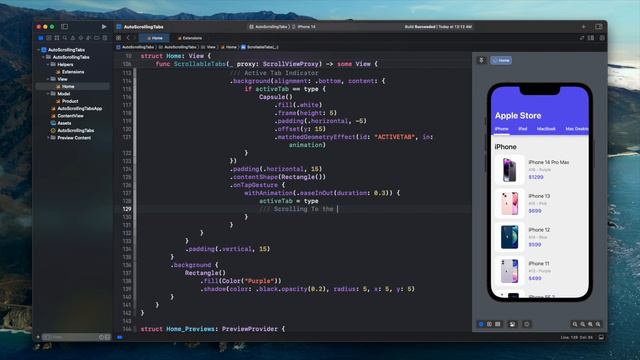This screenshot has width=640, height=360.
Task: Open the symbol navigator icon
Action: point(57,38)
